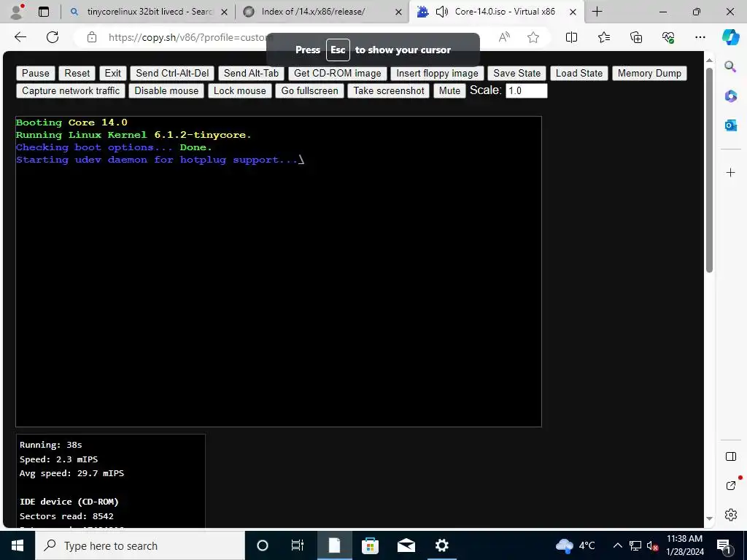Click inside the emulator screen
This screenshot has width=747, height=560.
(279, 271)
